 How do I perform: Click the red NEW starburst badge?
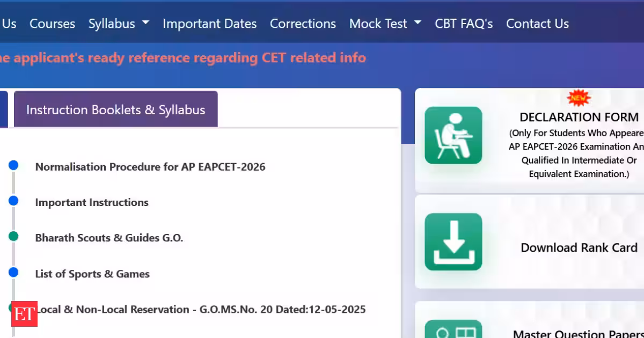[579, 98]
